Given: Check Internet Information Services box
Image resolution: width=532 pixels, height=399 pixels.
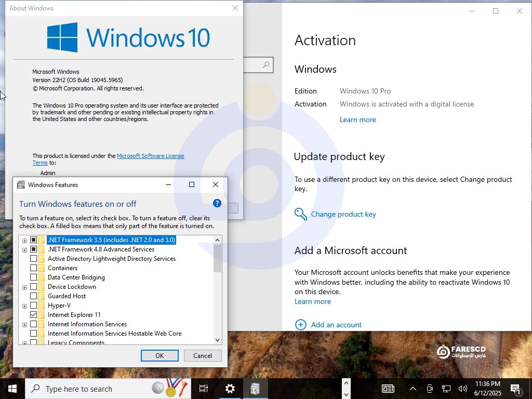Looking at the screenshot, I should 33,324.
